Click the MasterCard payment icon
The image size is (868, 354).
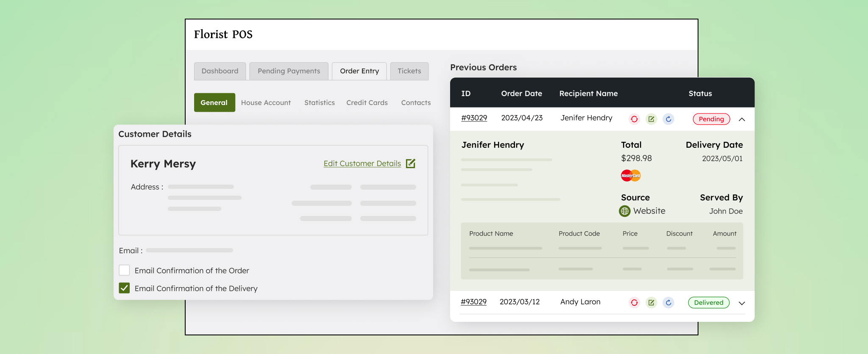631,175
